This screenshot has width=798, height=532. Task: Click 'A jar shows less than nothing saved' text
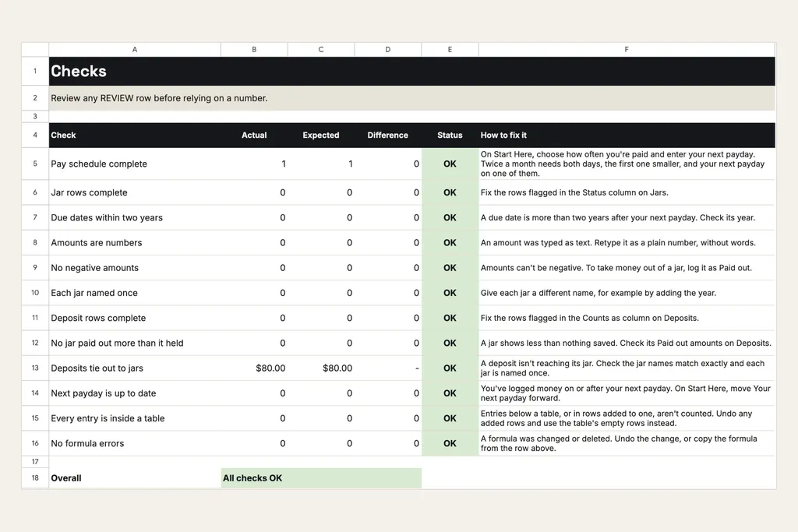627,343
